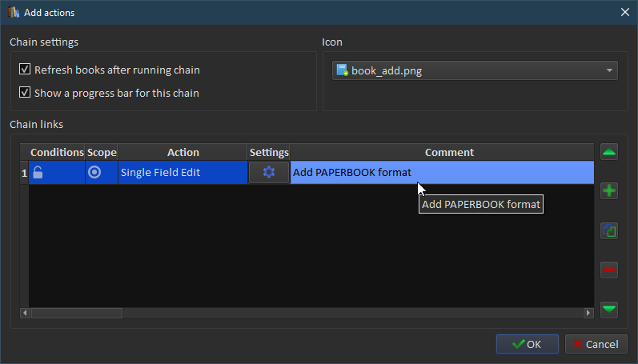Click the icon combo box dropdown arrow

click(x=609, y=70)
